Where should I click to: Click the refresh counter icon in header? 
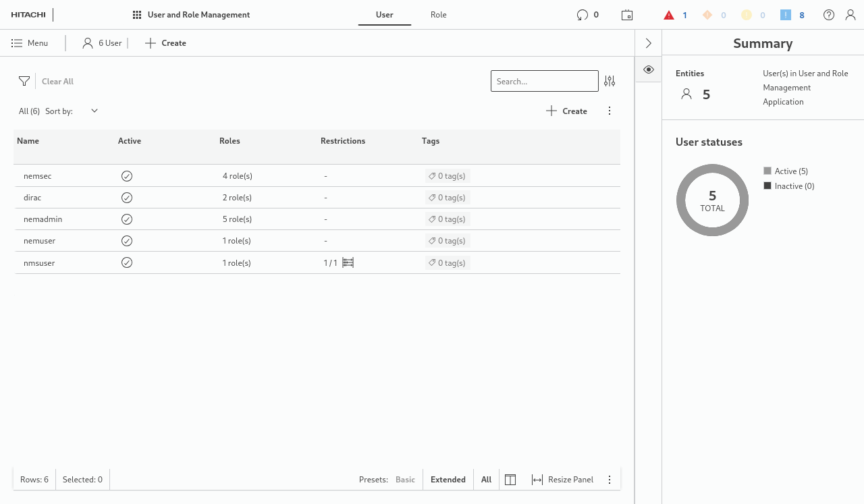[582, 15]
